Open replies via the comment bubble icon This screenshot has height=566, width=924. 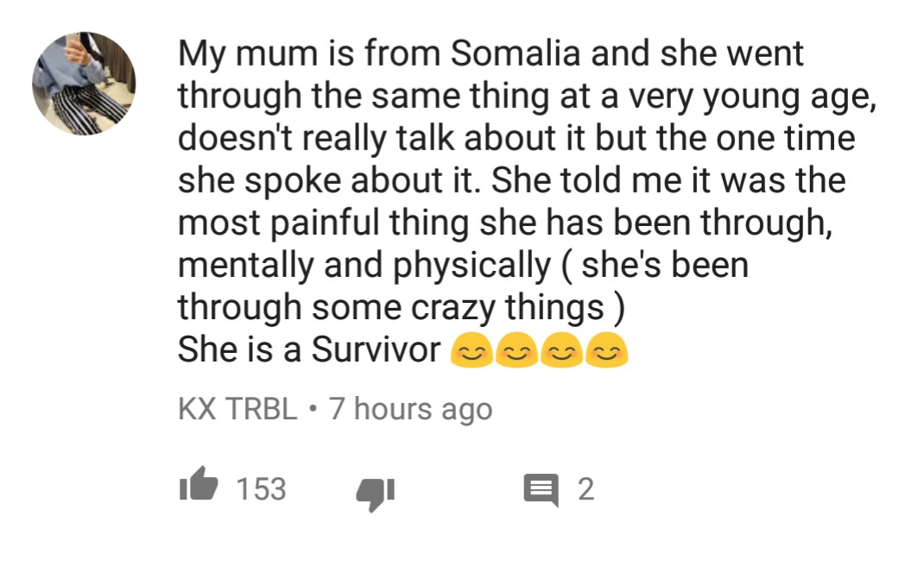[540, 490]
